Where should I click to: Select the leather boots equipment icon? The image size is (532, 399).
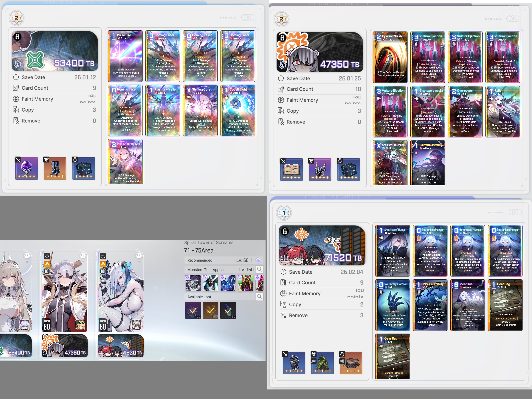coord(55,168)
